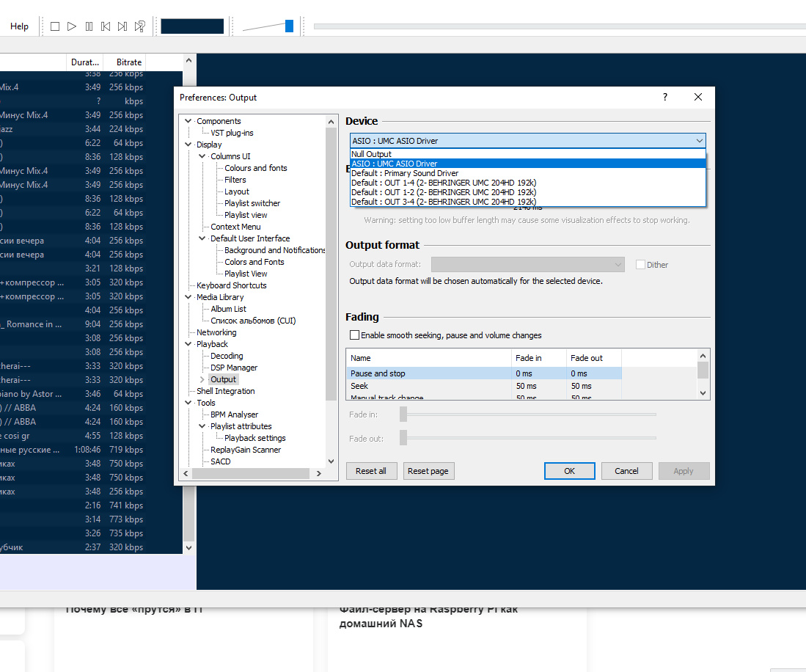This screenshot has height=672, width=806.
Task: Toggle the Dither checkbox
Action: [x=640, y=265]
